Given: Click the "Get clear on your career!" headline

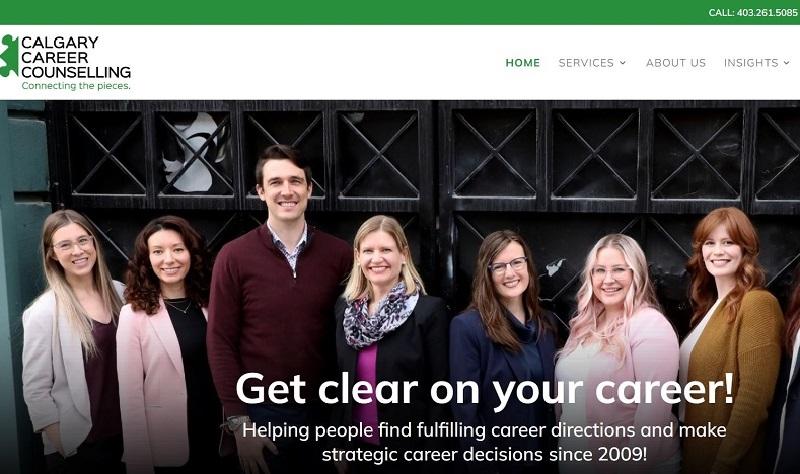Looking at the screenshot, I should pos(485,390).
